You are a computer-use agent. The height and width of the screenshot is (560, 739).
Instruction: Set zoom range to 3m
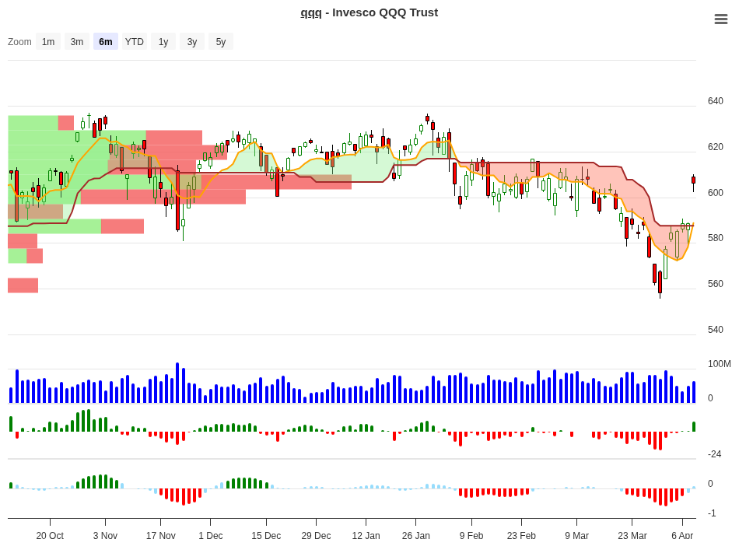(77, 41)
